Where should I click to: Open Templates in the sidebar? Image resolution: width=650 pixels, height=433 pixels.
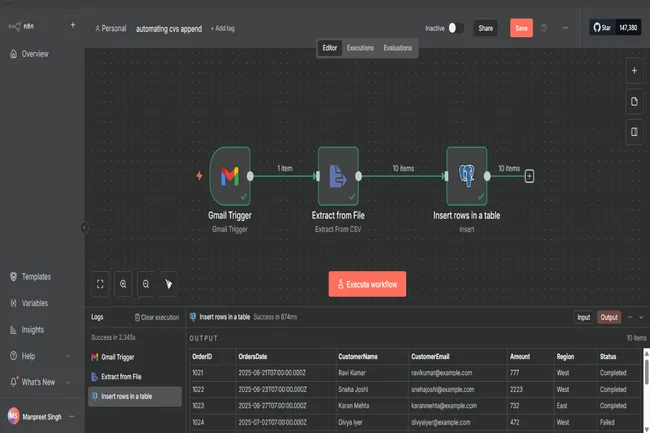36,277
